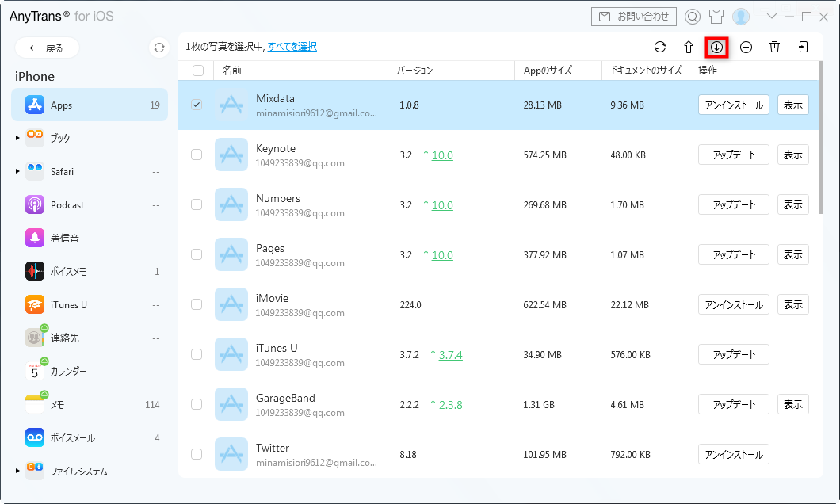This screenshot has height=504, width=840.
Task: Click the trash delete icon
Action: [774, 47]
